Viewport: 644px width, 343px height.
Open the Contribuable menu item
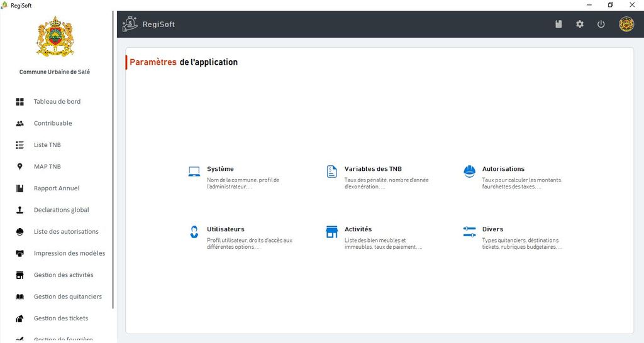[53, 123]
